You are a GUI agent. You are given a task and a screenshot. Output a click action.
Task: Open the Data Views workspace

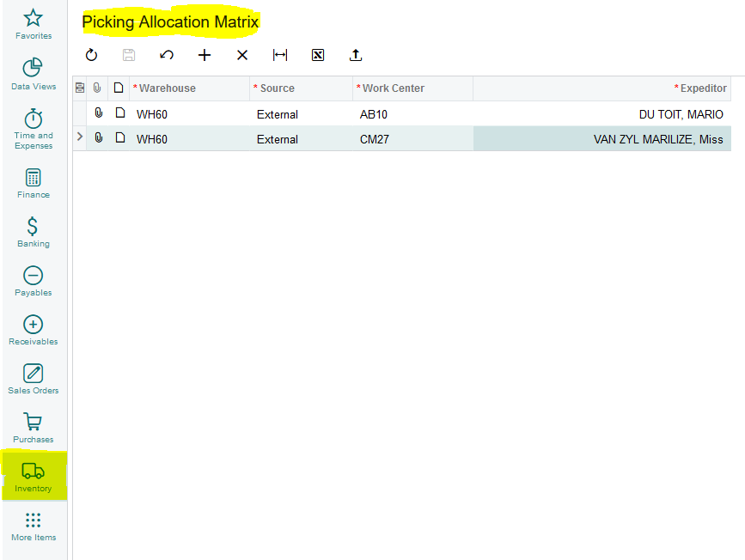pyautogui.click(x=34, y=74)
